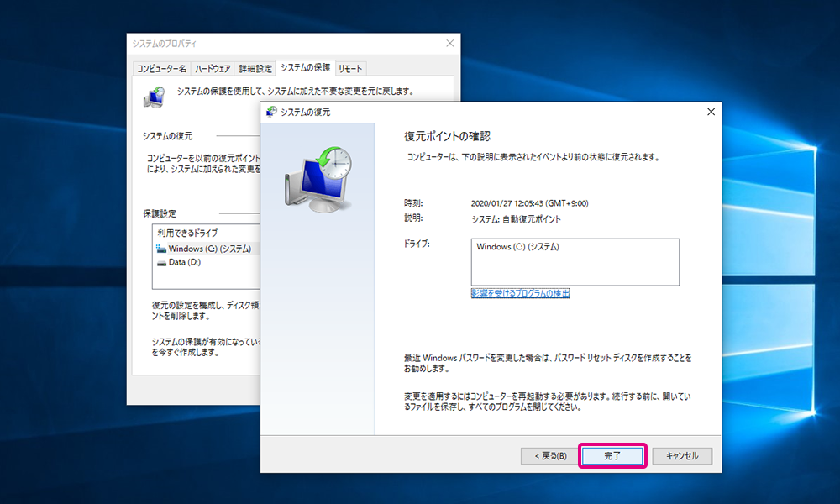The image size is (840, 504).
Task: Click the system protection computer icon in System Properties
Action: [x=155, y=97]
